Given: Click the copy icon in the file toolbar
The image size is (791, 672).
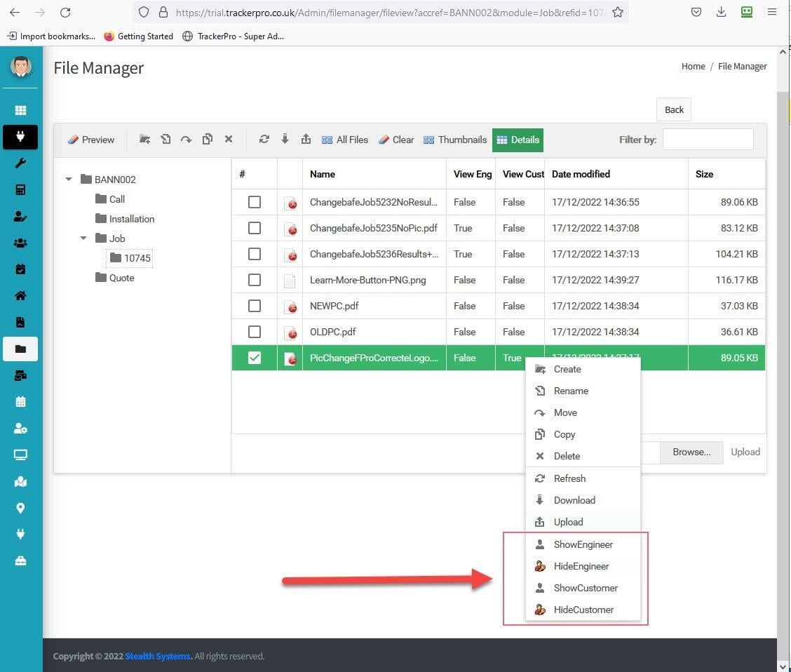Looking at the screenshot, I should [x=208, y=140].
